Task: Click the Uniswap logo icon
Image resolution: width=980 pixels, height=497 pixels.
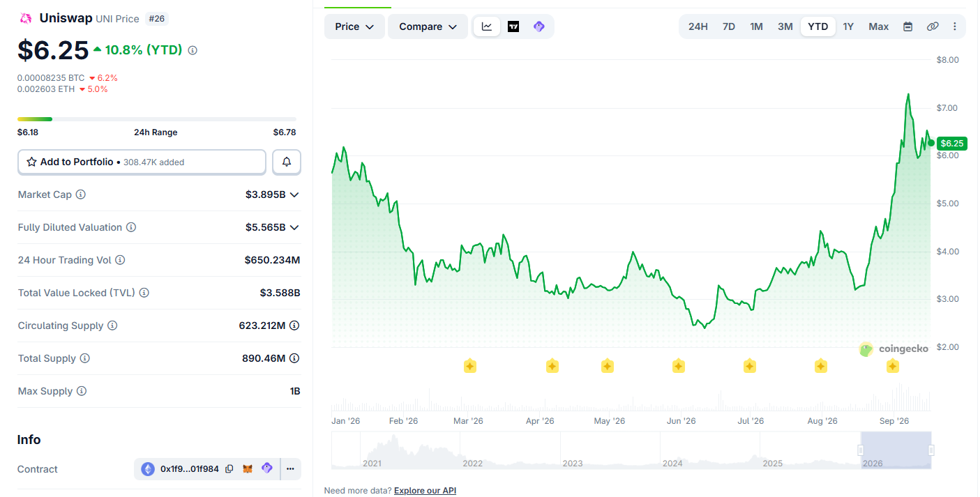Action: coord(26,19)
